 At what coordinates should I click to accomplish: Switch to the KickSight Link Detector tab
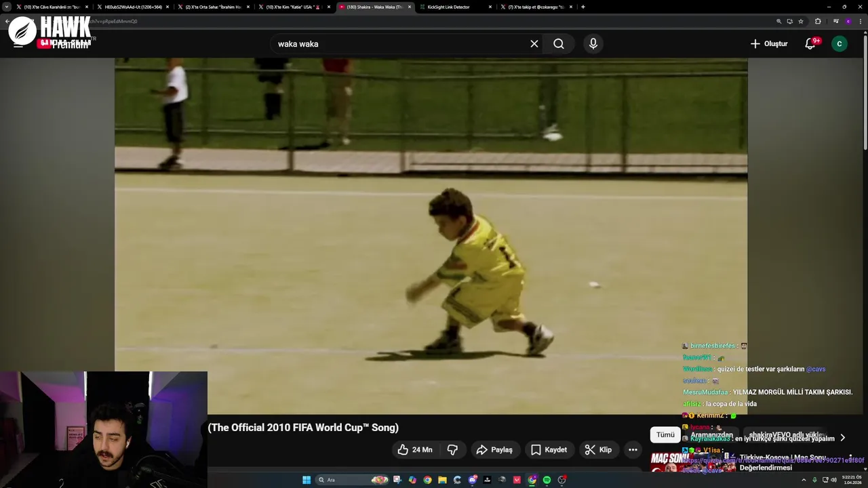point(454,7)
